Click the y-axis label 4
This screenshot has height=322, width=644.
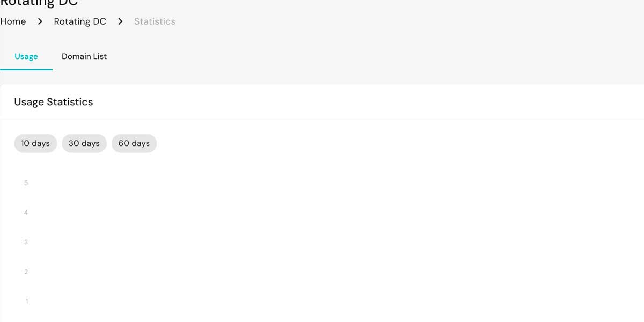pos(26,213)
